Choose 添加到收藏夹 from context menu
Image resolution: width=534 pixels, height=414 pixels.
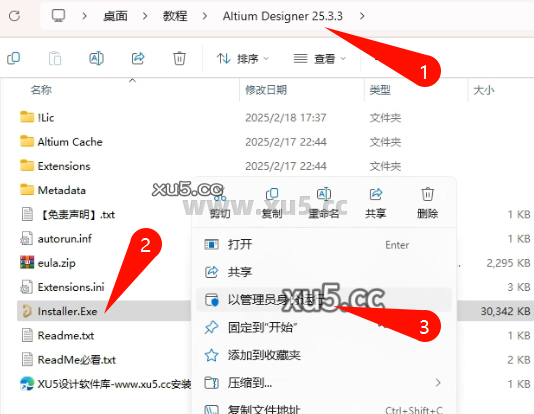point(324,355)
